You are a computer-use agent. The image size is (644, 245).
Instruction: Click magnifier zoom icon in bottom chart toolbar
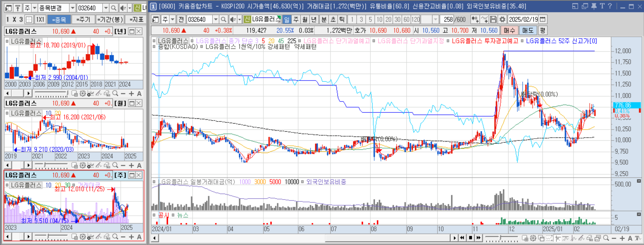606,238
